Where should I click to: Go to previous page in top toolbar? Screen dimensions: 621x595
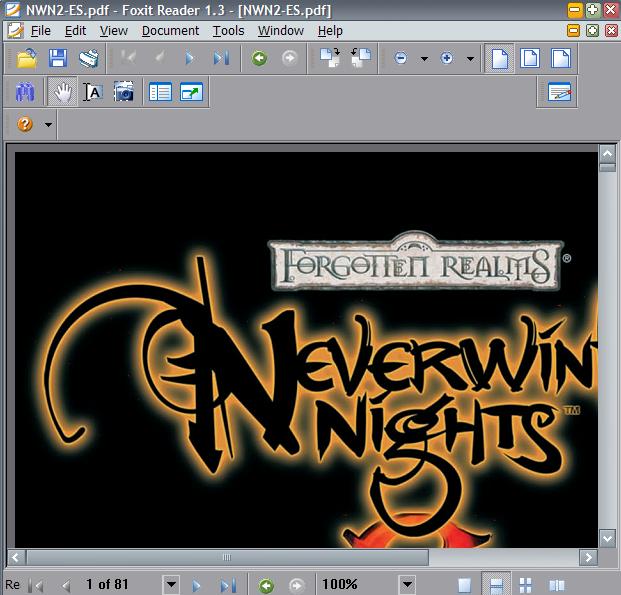(x=159, y=59)
